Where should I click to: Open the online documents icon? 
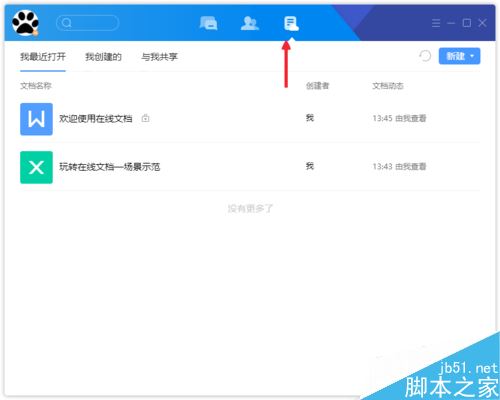pyautogui.click(x=291, y=23)
